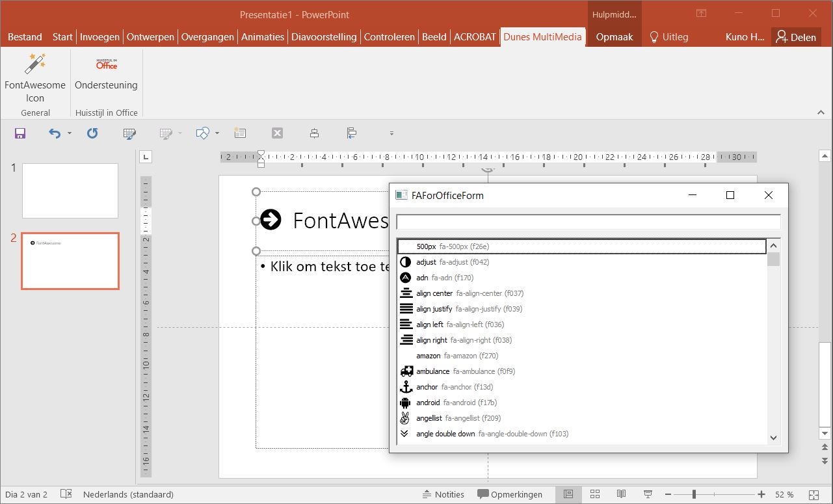Click the redo/repeat arrow icon
This screenshot has height=504, width=833.
click(92, 133)
